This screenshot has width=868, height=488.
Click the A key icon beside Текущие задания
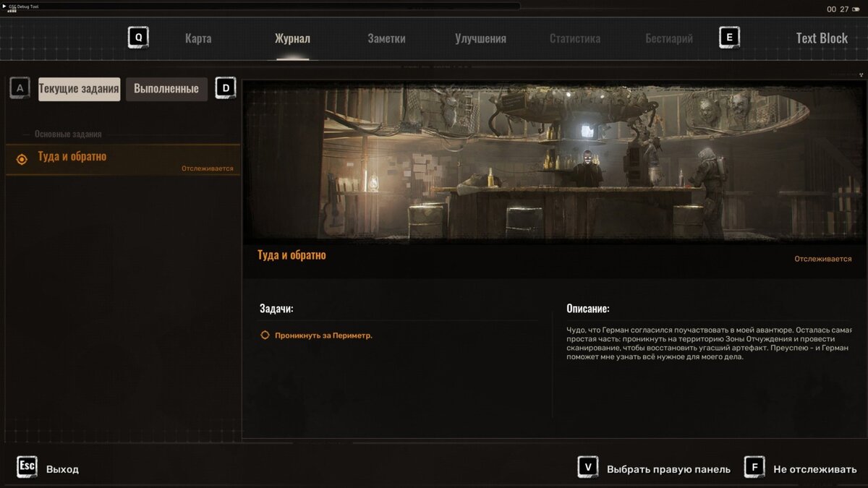click(20, 89)
